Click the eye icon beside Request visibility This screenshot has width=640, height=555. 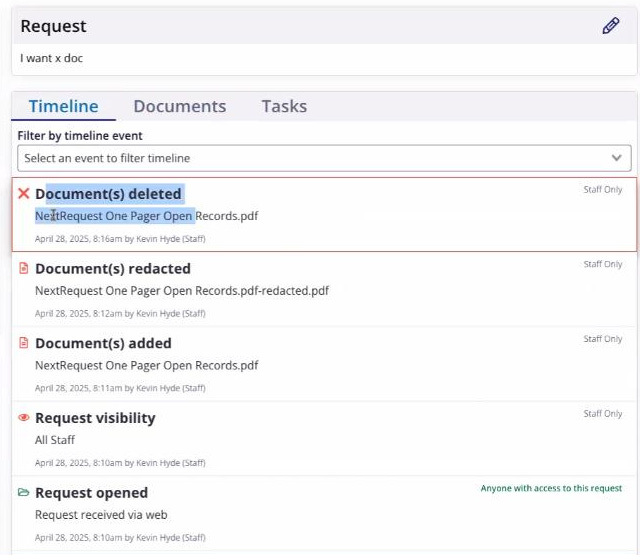24,417
